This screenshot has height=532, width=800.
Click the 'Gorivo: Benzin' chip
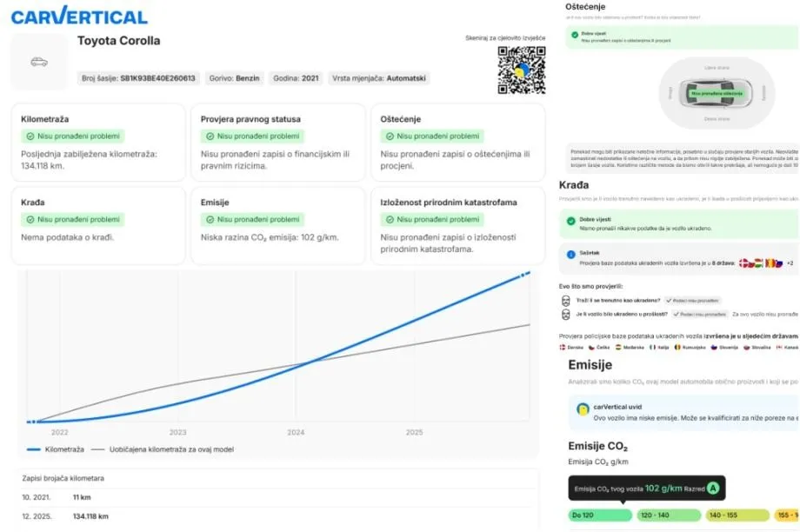pyautogui.click(x=234, y=78)
